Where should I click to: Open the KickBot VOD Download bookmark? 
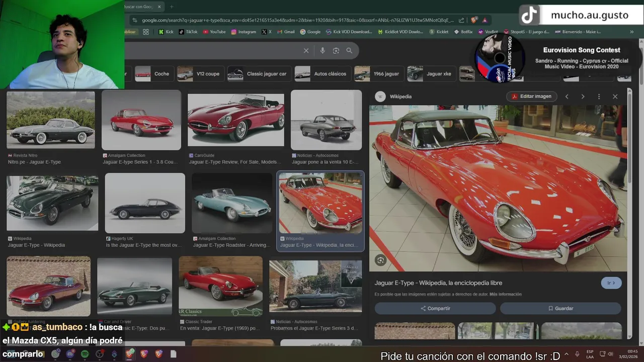[x=400, y=32]
